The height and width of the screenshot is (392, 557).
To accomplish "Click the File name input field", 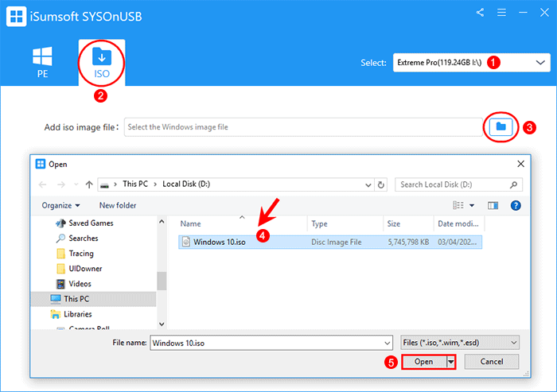I will (267, 343).
